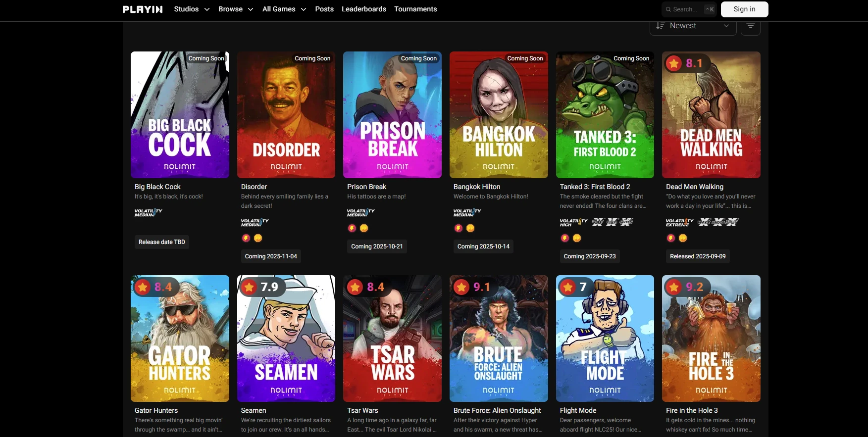Click the fast-forward badge under Tanked 3
868x437 pixels.
(577, 238)
